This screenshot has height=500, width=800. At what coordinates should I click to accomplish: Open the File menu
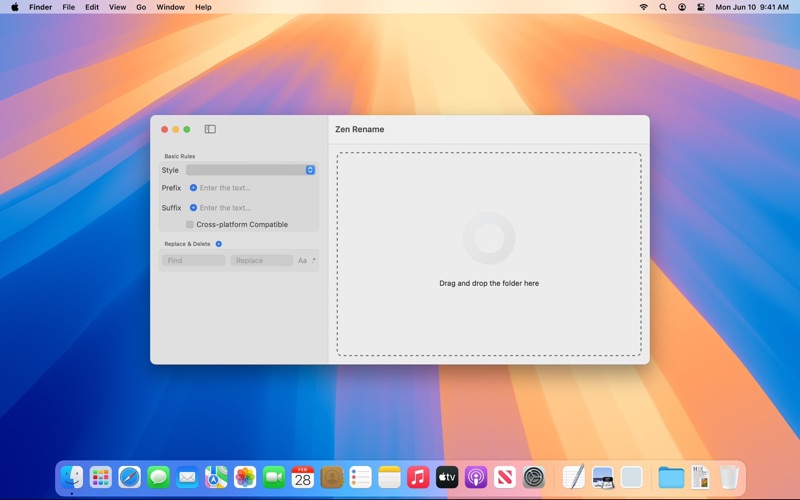68,7
